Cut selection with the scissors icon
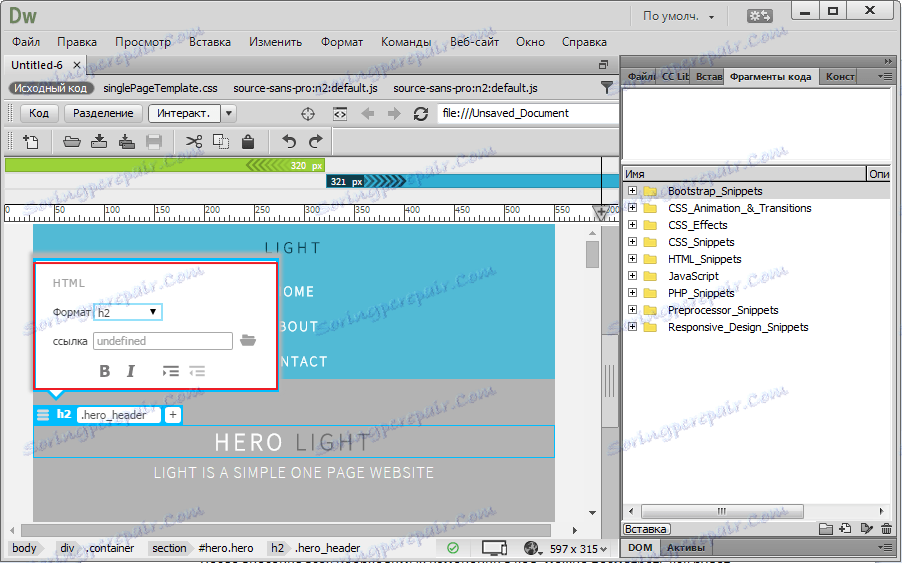This screenshot has height=563, width=902. coord(194,141)
